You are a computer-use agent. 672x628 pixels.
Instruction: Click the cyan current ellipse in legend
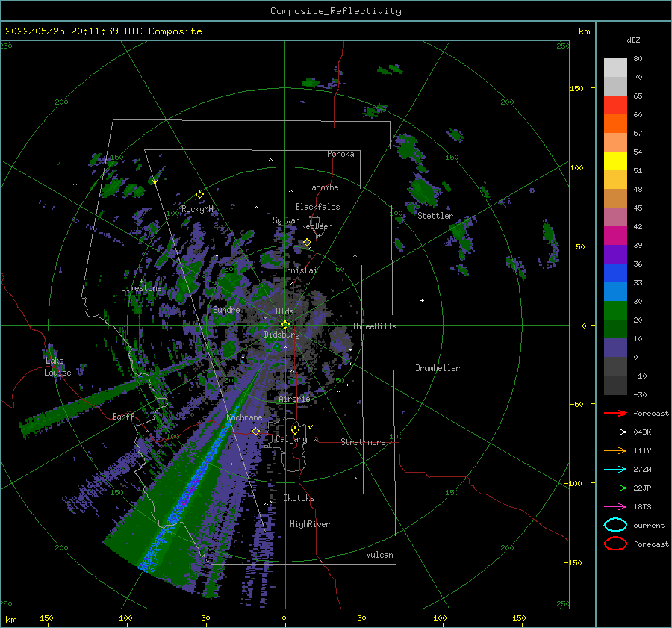tap(615, 525)
